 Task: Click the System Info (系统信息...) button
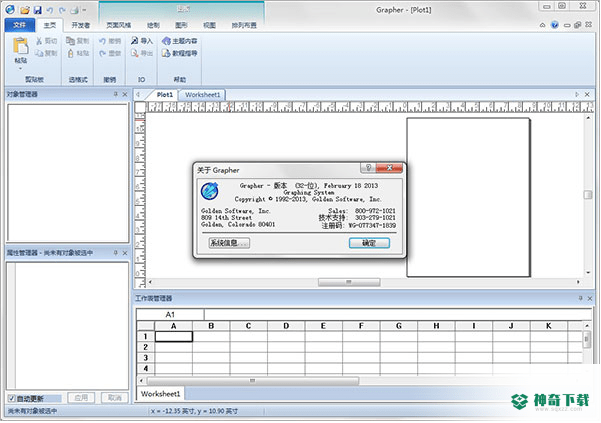click(229, 243)
